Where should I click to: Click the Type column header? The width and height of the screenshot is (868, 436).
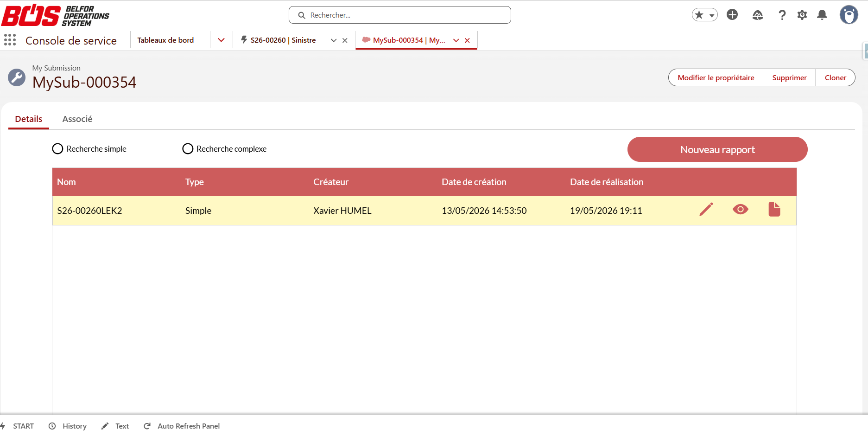(195, 182)
